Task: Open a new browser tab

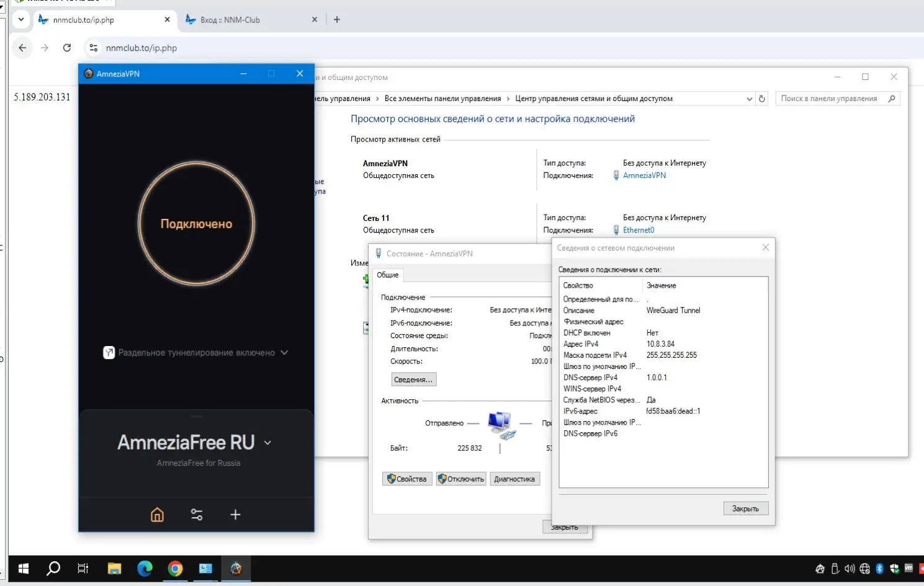Action: [x=337, y=20]
